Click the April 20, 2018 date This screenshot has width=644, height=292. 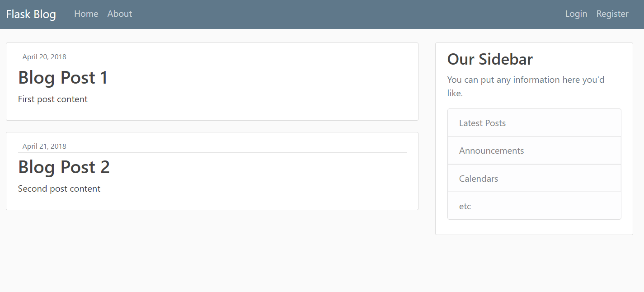pos(44,57)
